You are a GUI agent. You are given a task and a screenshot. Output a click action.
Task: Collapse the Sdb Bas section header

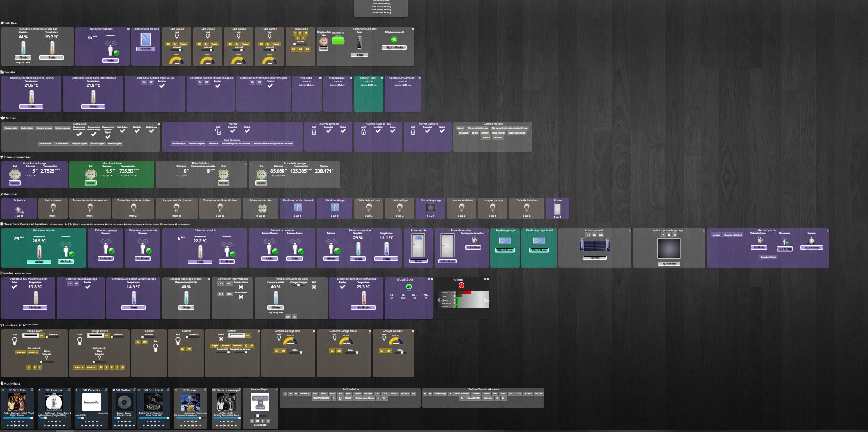coord(9,23)
